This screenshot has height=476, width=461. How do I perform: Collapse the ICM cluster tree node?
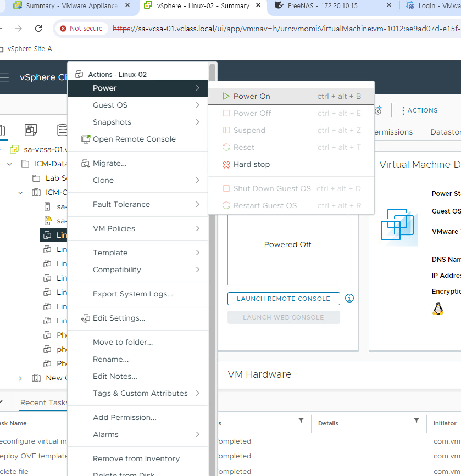coord(20,193)
